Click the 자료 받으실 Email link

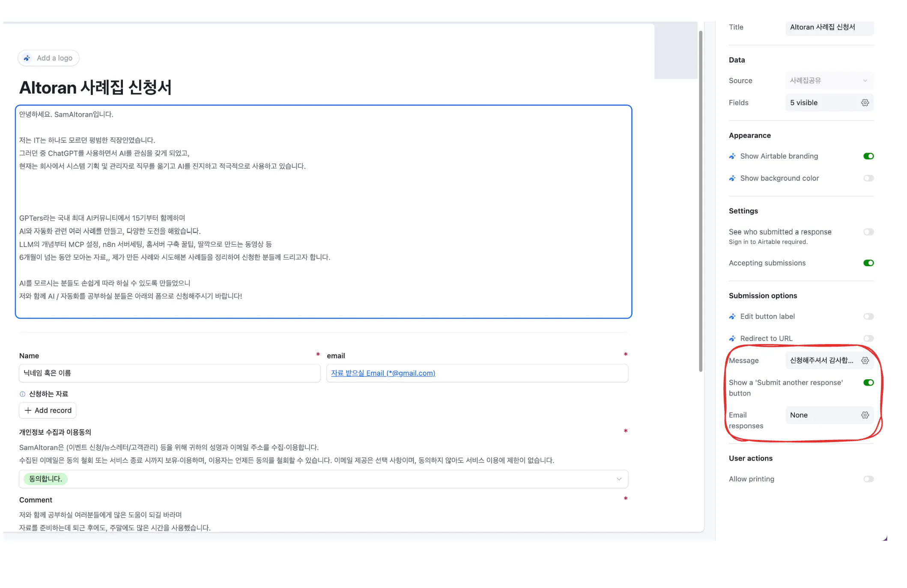[x=383, y=373]
